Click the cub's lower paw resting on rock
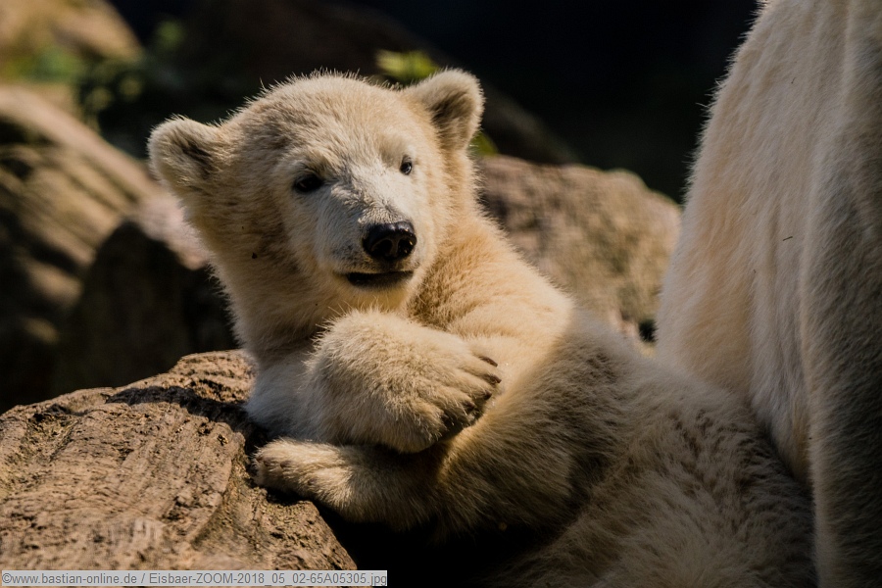Viewport: 882px width, 588px height. coord(284,465)
